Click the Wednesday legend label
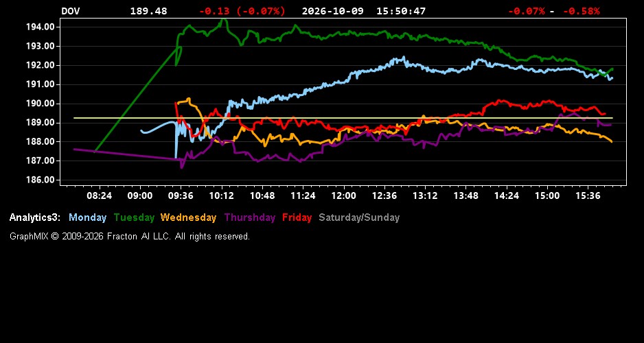The height and width of the screenshot is (343, 644). click(x=189, y=217)
